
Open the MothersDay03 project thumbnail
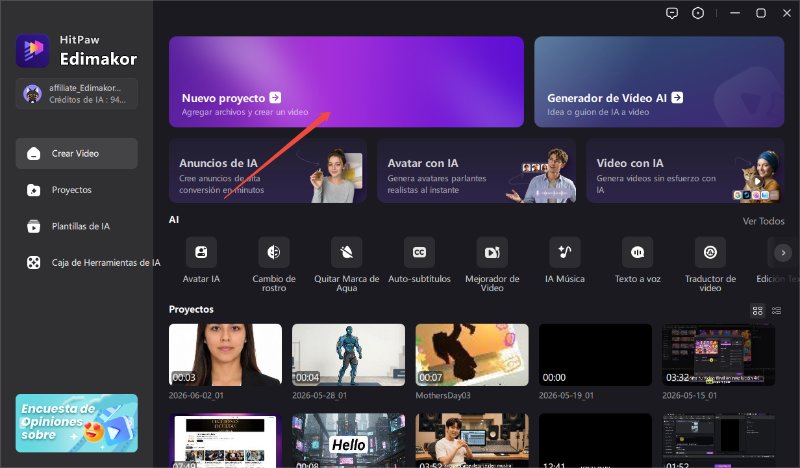click(472, 355)
